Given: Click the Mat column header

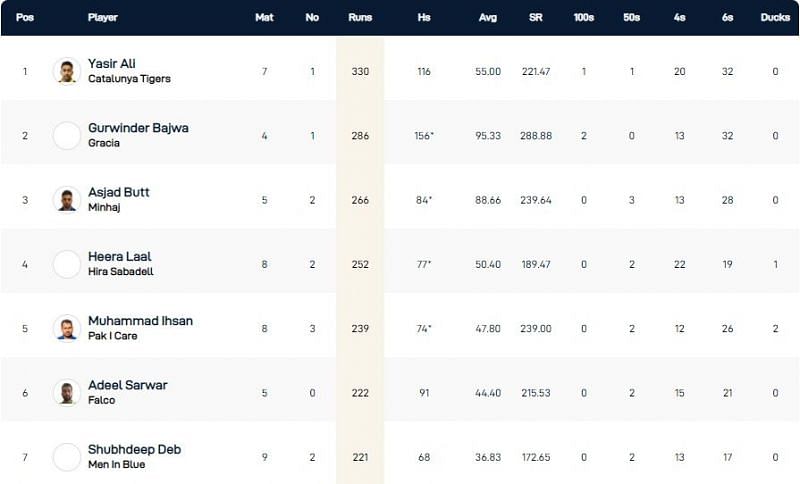Looking at the screenshot, I should click(x=264, y=18).
